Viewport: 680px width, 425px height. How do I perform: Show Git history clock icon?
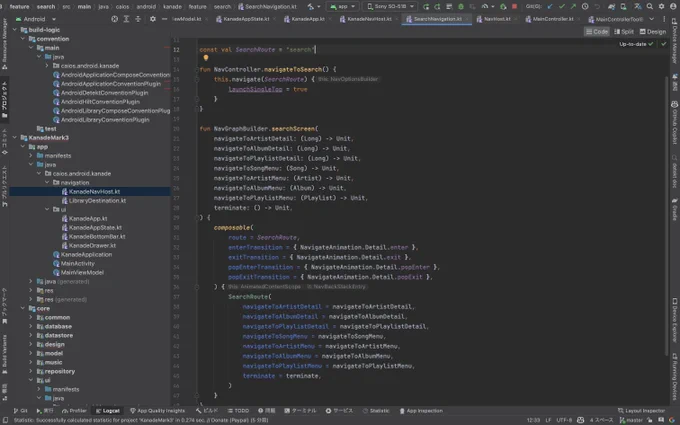[585, 7]
